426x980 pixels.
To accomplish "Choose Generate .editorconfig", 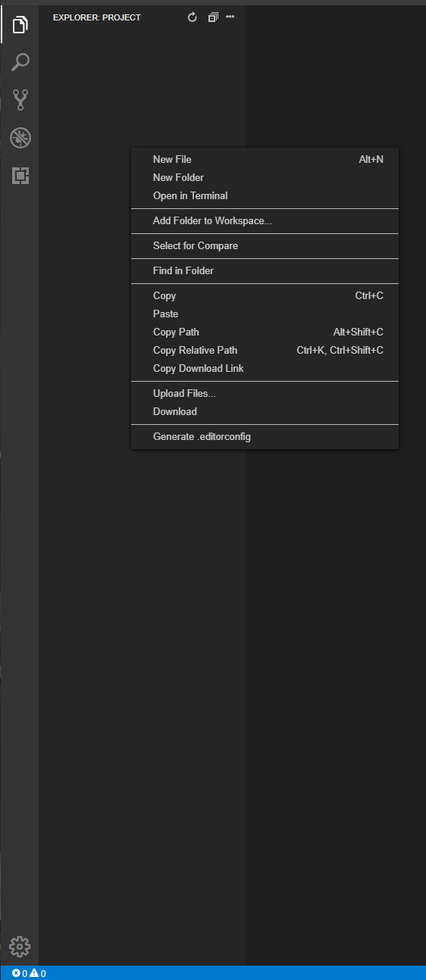I will point(265,436).
